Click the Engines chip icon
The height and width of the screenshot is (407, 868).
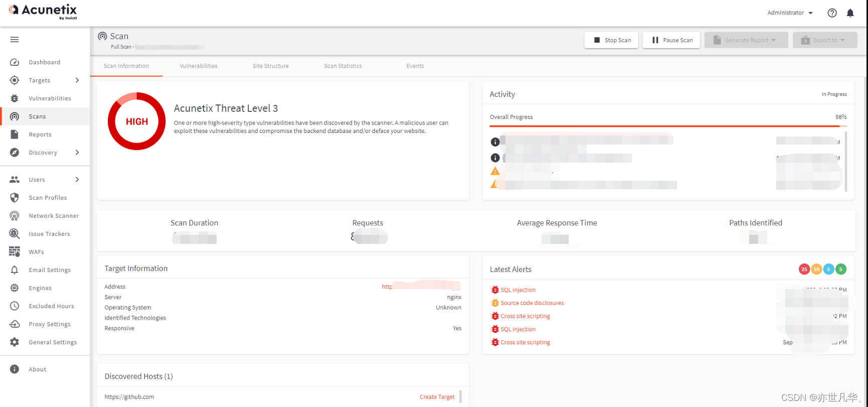point(15,288)
